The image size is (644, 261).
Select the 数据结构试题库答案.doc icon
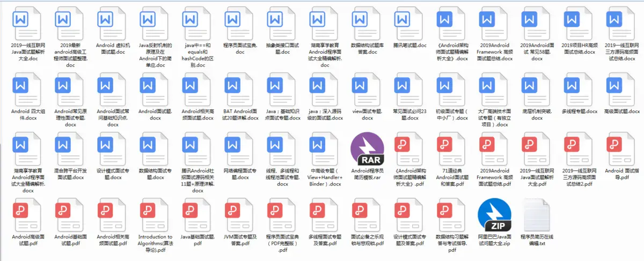pos(367,25)
